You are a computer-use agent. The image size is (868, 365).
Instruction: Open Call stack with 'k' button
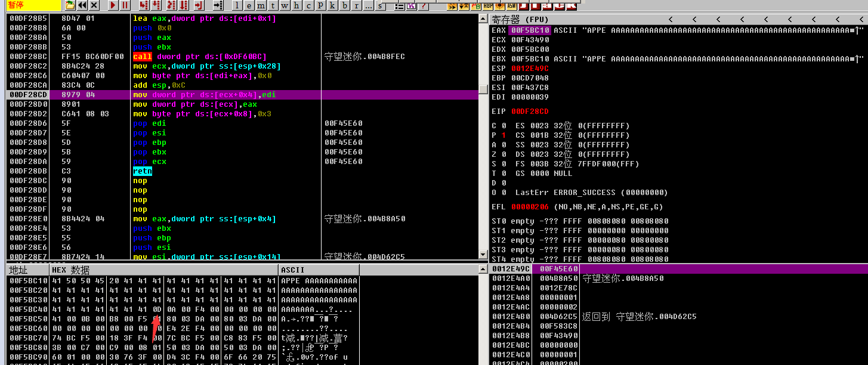point(331,5)
